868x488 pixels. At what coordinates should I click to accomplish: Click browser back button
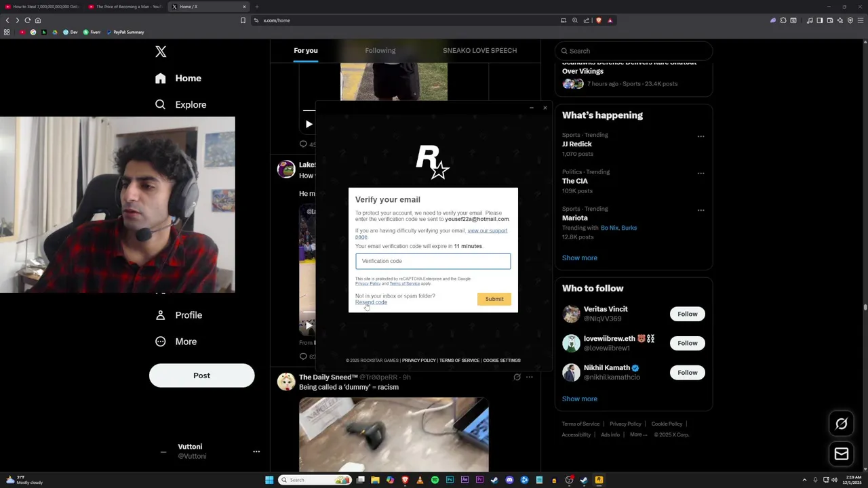point(7,20)
